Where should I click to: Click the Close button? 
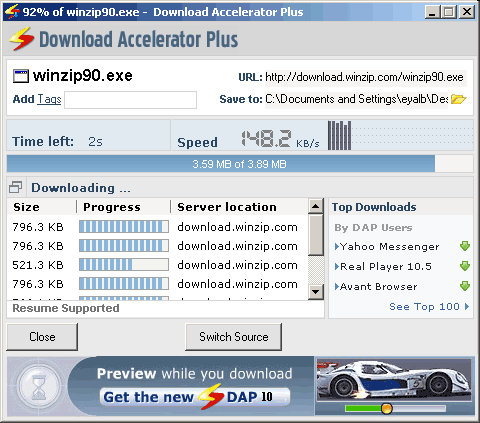pos(42,337)
